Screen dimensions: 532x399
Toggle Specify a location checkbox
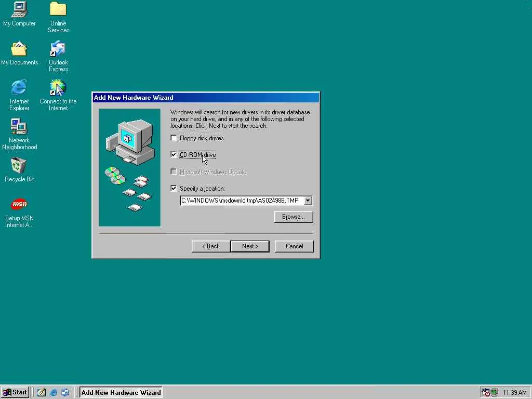pos(174,188)
